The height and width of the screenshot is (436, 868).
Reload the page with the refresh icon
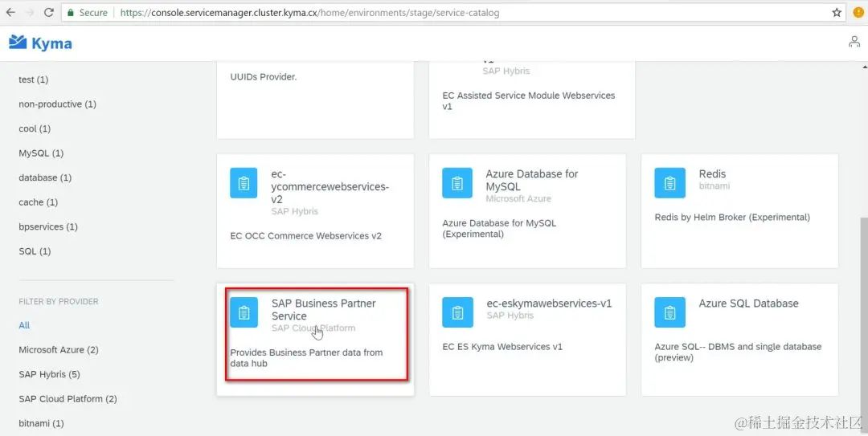(49, 12)
